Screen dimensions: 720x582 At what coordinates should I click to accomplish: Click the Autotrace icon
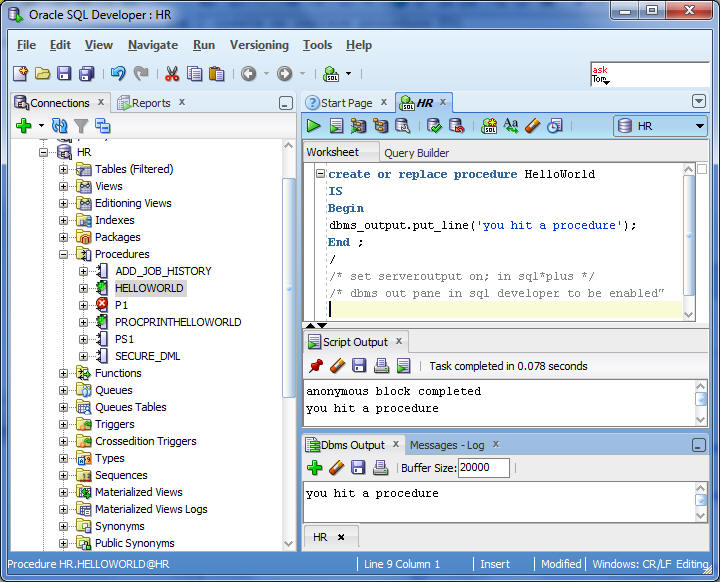pos(381,125)
